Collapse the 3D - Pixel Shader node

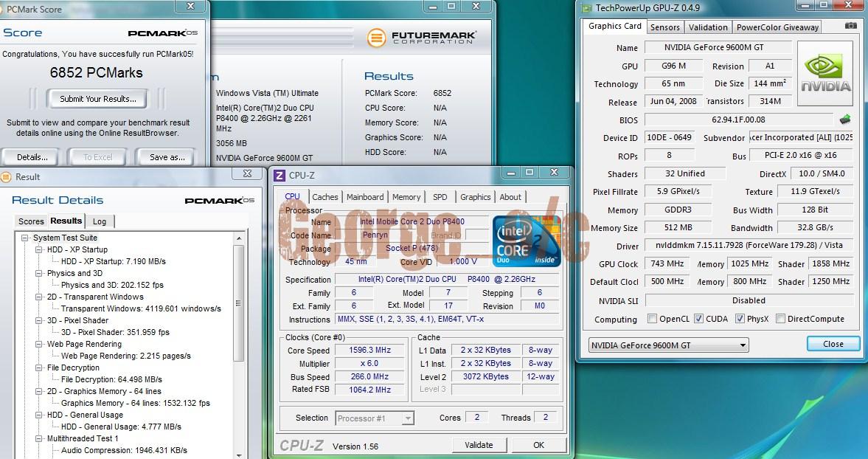tap(39, 320)
